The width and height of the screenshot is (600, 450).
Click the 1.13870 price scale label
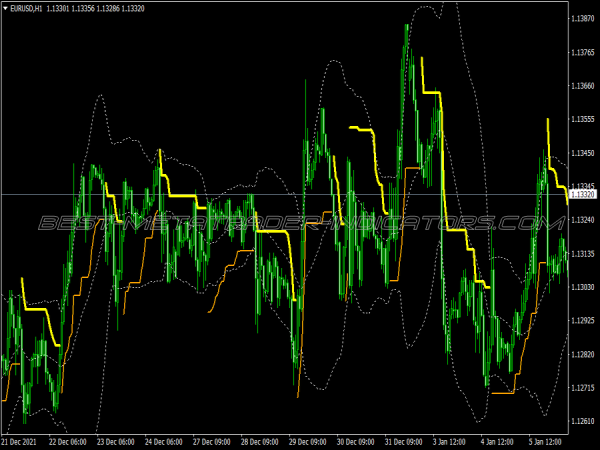click(583, 19)
